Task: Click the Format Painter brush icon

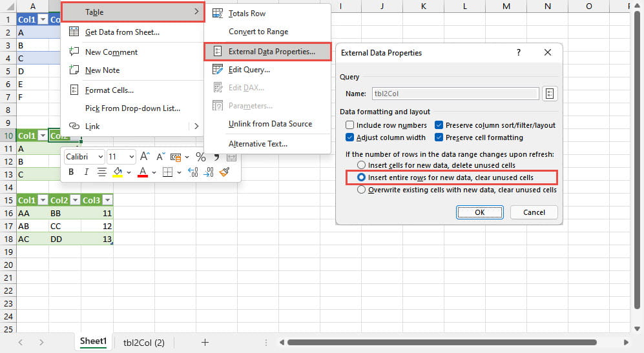Action: (225, 172)
